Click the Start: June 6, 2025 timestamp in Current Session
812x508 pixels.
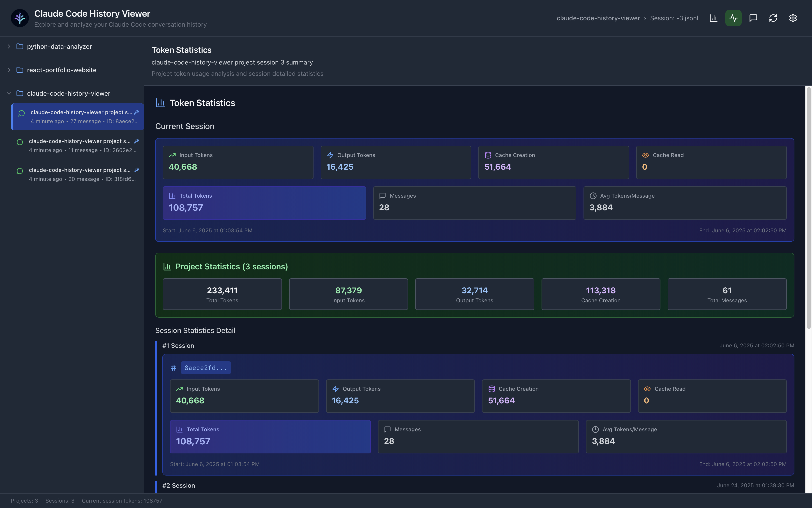[x=208, y=231]
